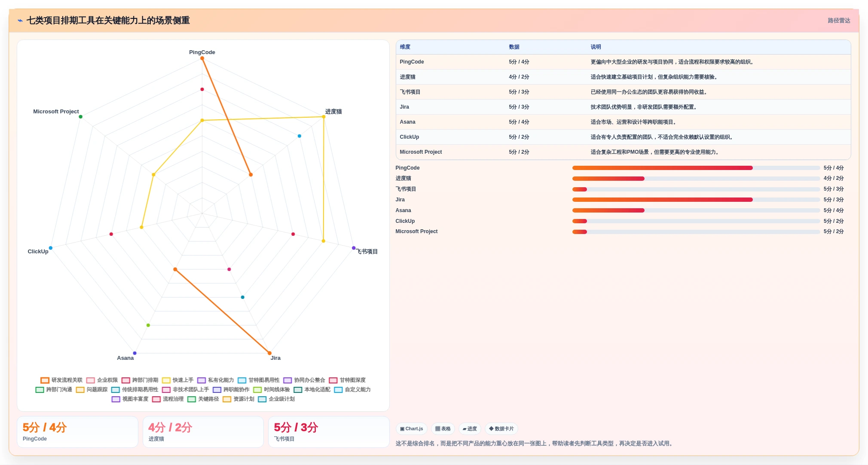Screen dimensions: 868x465
Task: Click the orange data point at PingCode axis tip
Action: coord(202,58)
